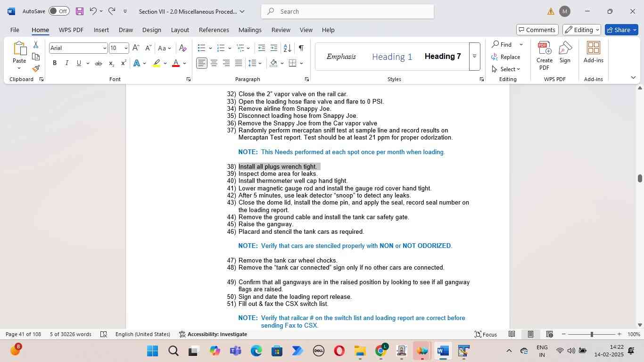The width and height of the screenshot is (644, 362).
Task: Open the WPS PDF Sign tool
Action: 565,53
